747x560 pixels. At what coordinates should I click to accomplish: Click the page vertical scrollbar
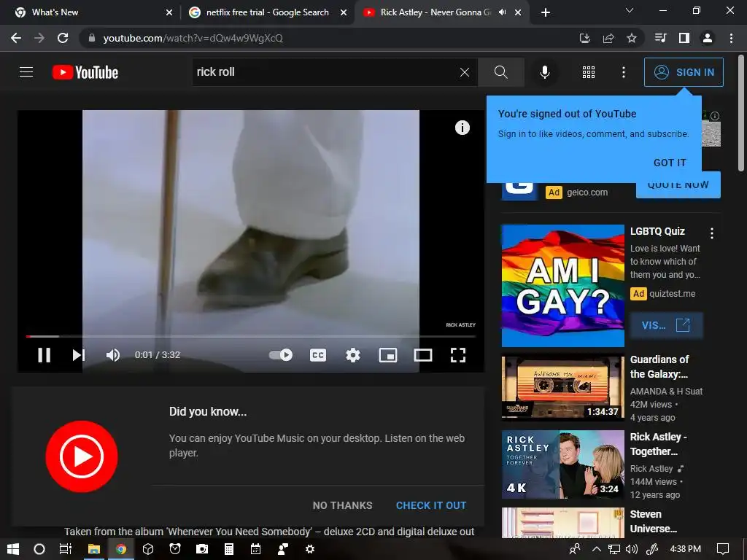(x=741, y=113)
